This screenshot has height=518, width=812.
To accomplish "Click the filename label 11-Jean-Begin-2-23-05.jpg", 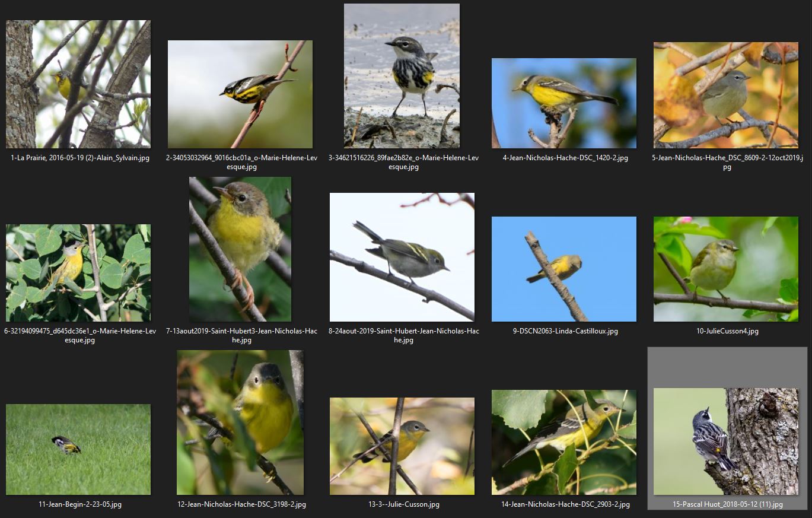I will click(79, 504).
